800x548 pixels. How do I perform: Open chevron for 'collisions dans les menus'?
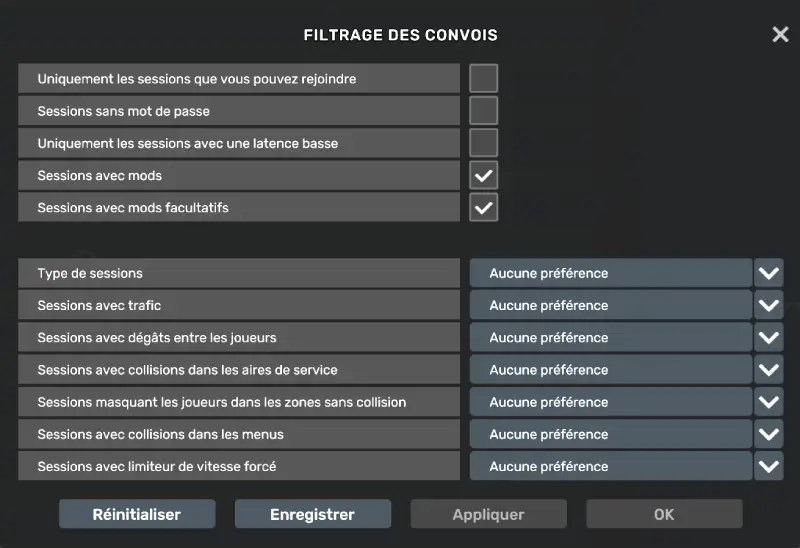tap(769, 434)
